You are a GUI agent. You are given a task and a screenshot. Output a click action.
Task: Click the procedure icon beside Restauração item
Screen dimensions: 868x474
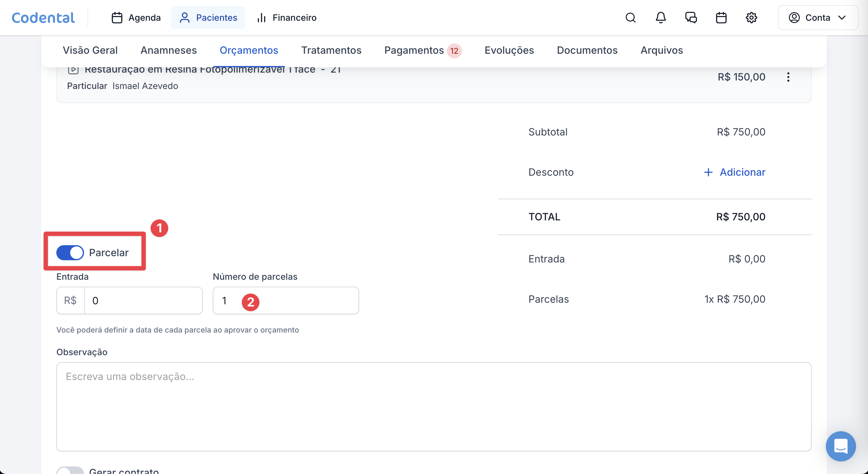click(73, 70)
